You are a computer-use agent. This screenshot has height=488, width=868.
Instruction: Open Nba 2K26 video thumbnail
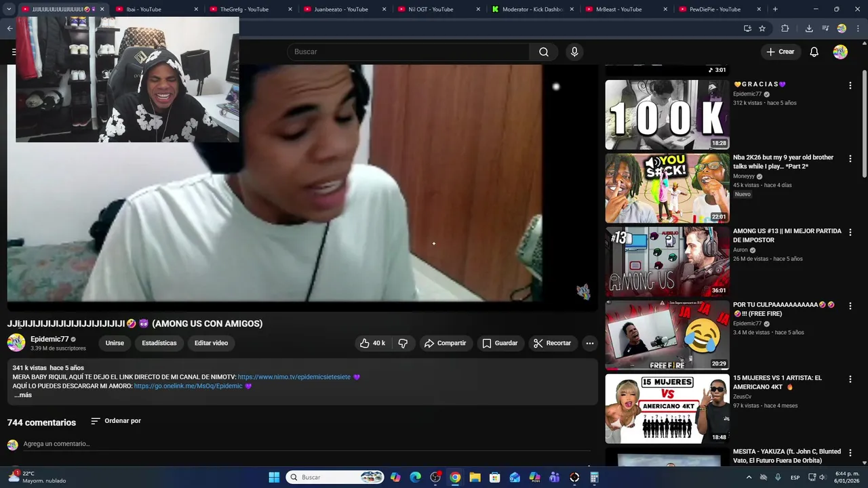[x=667, y=188]
